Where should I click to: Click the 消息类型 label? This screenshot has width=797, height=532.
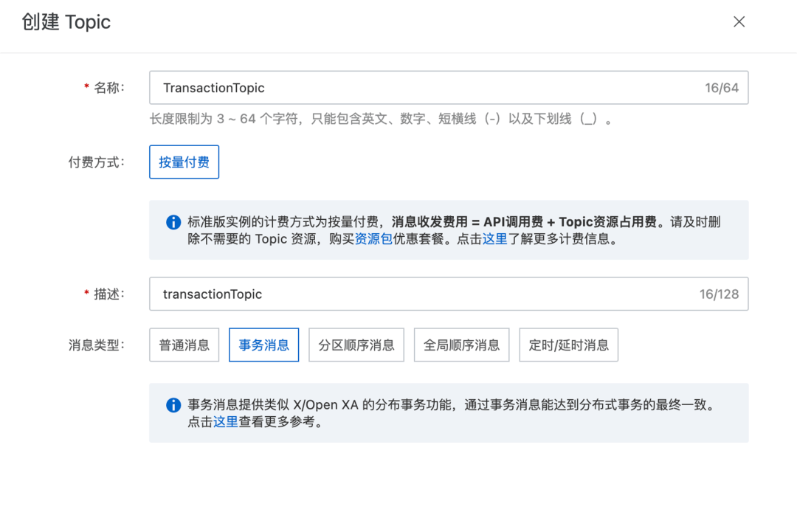pos(97,345)
